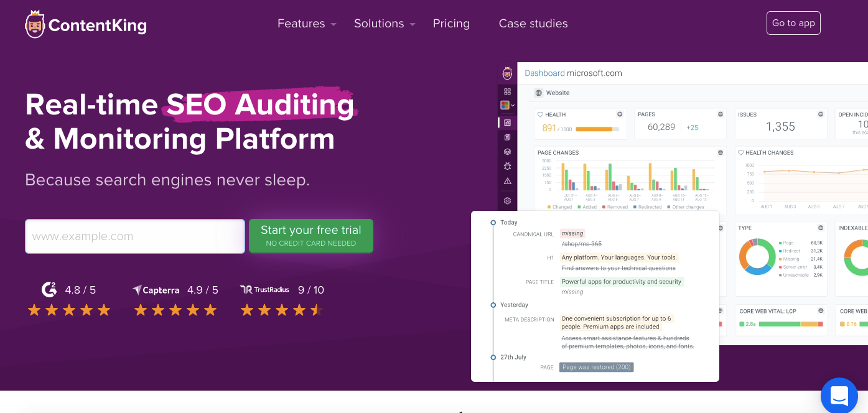Viewport: 868px width, 413px height.
Task: Click the TrustRadius logo
Action: [x=264, y=290]
